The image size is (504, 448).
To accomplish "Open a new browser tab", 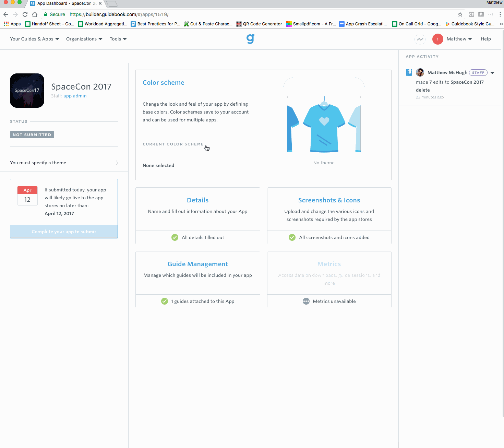I will [112, 4].
